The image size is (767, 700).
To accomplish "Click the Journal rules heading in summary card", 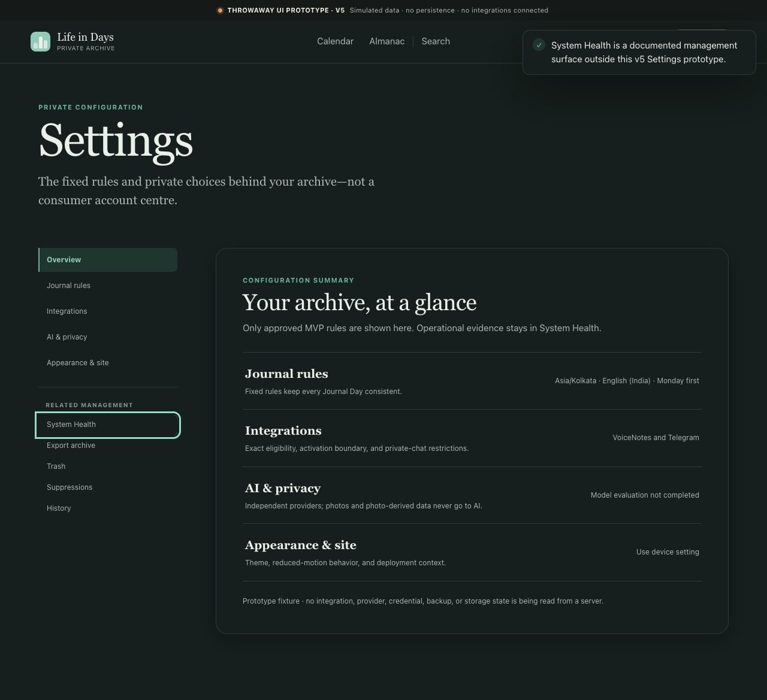I will coord(286,374).
